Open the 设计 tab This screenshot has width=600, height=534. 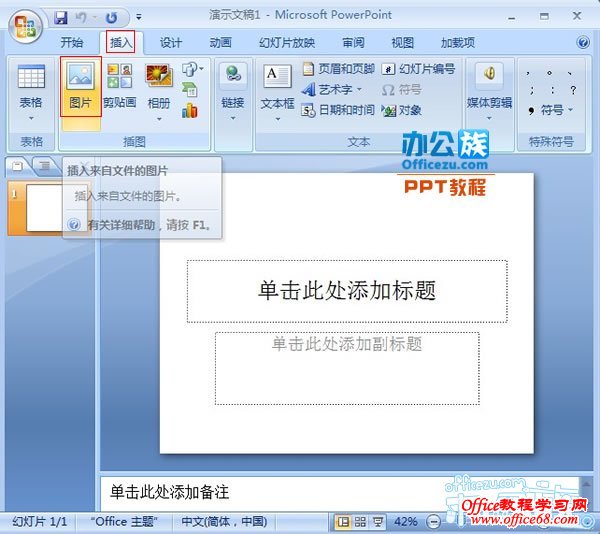(x=171, y=42)
